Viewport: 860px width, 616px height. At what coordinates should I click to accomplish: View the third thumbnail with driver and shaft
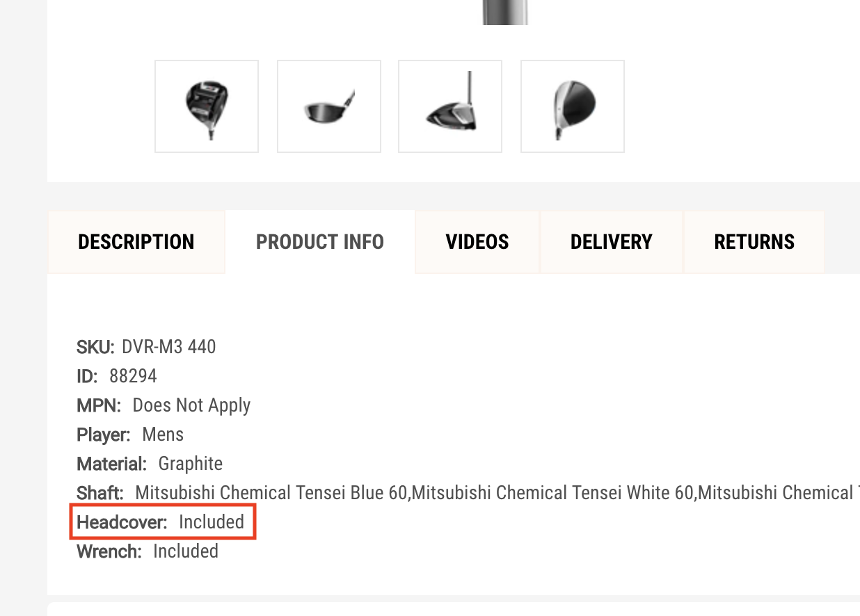(x=450, y=106)
